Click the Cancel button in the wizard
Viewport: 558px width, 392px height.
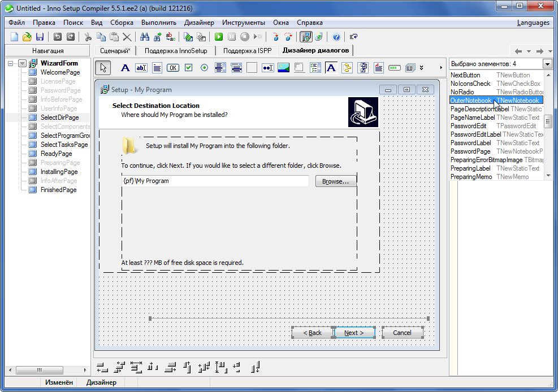pos(402,333)
